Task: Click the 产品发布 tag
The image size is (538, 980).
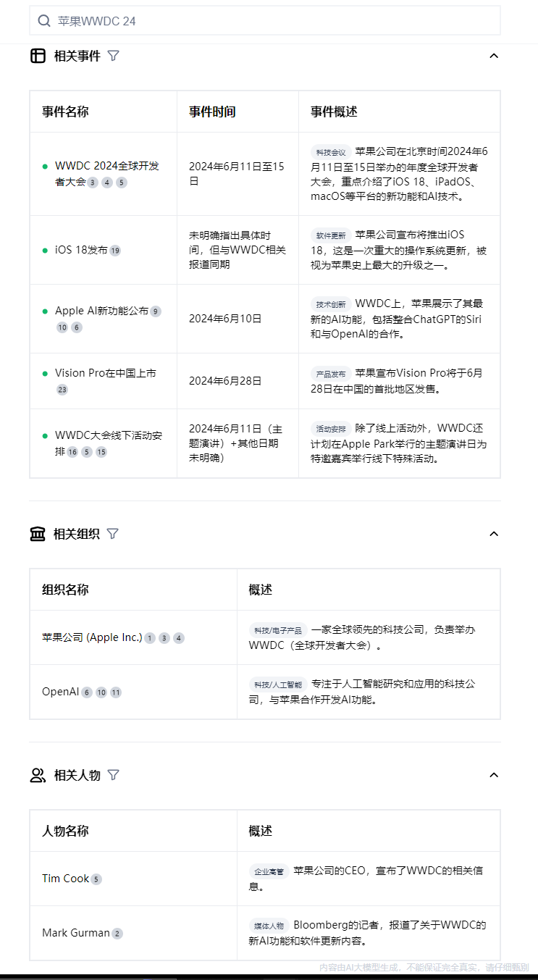Action: click(332, 374)
